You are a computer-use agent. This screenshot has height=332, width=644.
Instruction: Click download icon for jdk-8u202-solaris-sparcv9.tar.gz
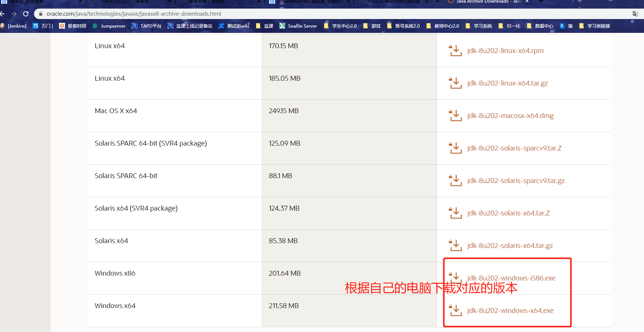455,180
